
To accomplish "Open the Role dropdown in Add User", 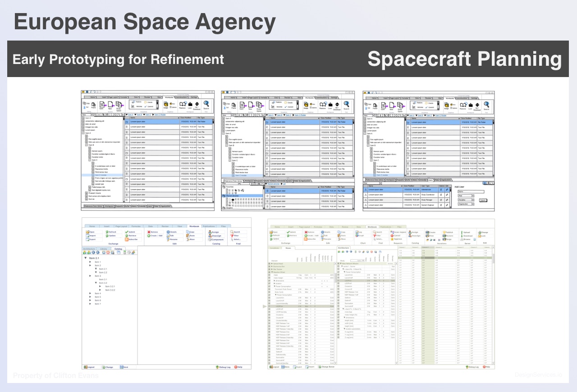I will [x=472, y=196].
